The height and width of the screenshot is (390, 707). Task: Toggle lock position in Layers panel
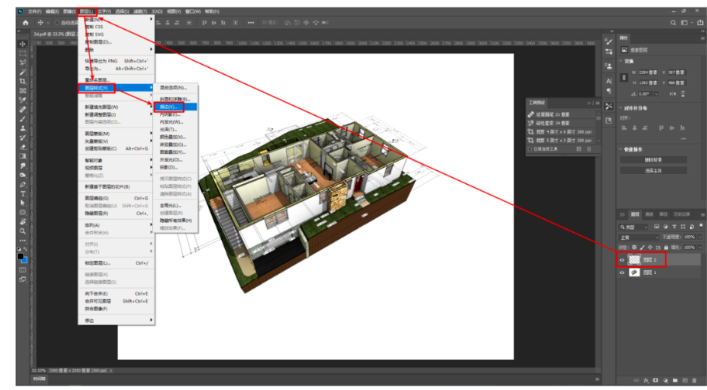click(650, 248)
